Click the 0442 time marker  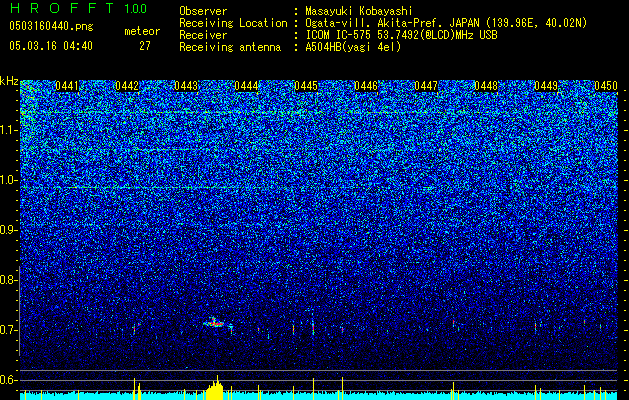tap(127, 86)
